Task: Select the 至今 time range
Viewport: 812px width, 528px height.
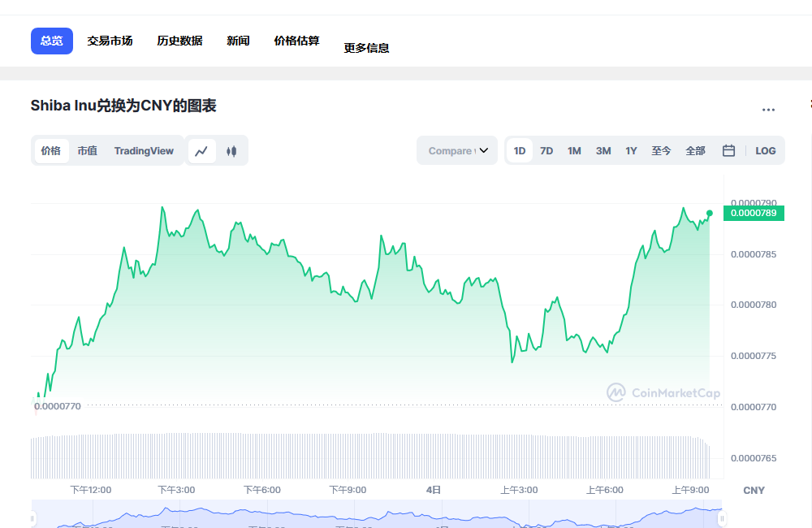Action: pos(661,151)
